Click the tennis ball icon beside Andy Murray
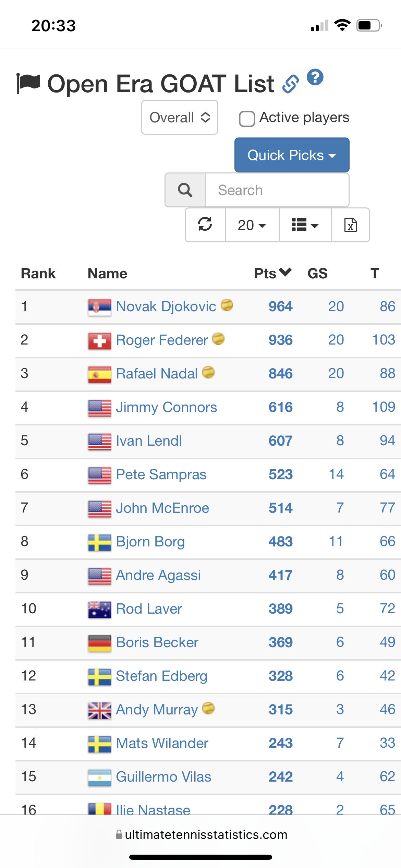This screenshot has height=868, width=401. click(208, 708)
